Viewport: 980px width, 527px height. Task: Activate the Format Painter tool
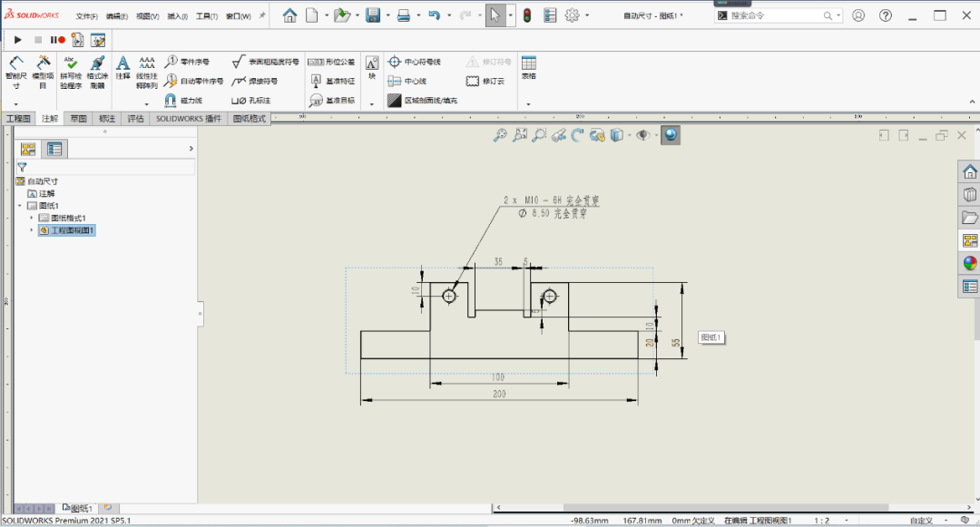click(97, 72)
